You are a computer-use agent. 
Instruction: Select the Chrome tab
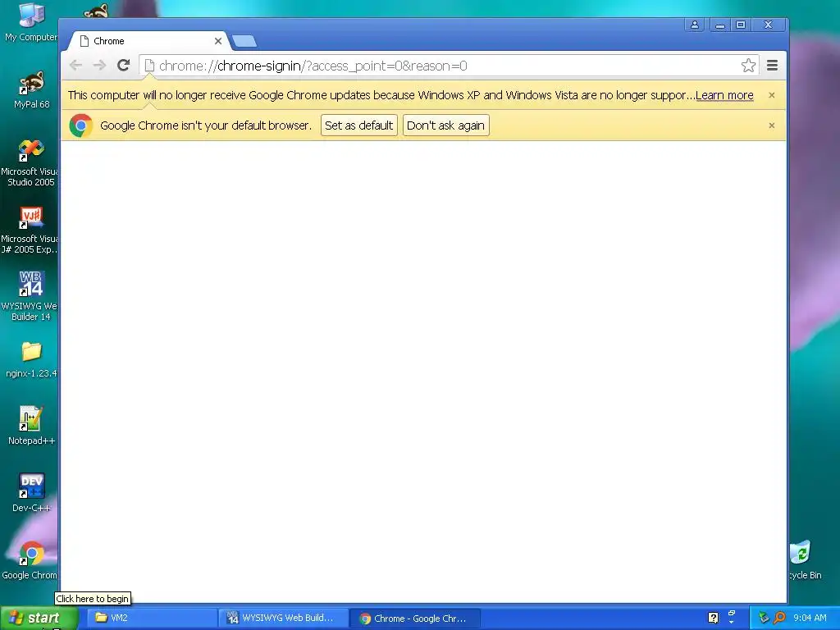149,41
